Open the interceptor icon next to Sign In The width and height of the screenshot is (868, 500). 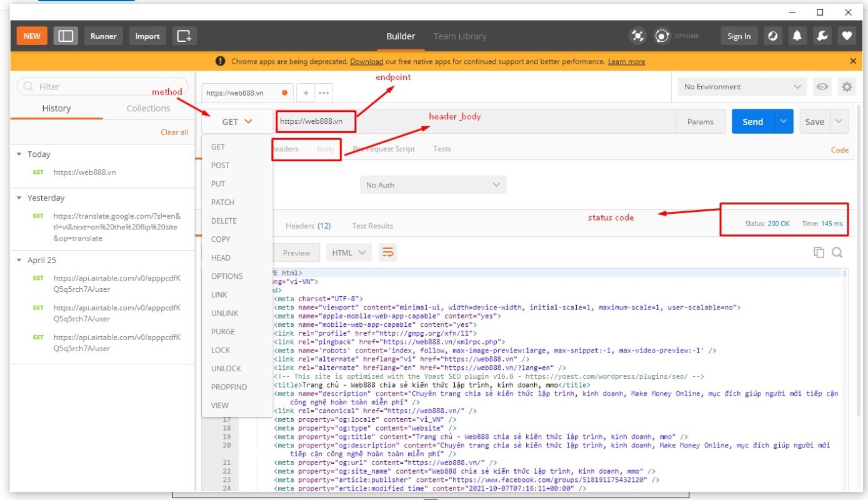[x=773, y=36]
